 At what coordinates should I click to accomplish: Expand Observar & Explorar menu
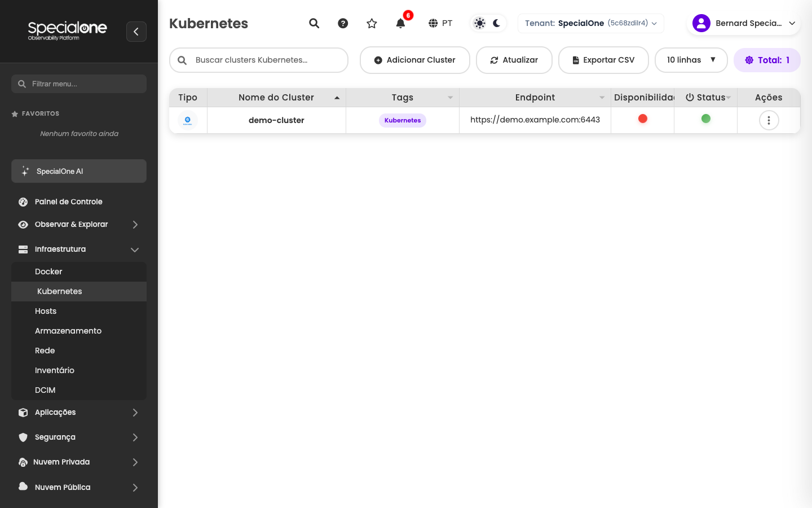pos(79,225)
